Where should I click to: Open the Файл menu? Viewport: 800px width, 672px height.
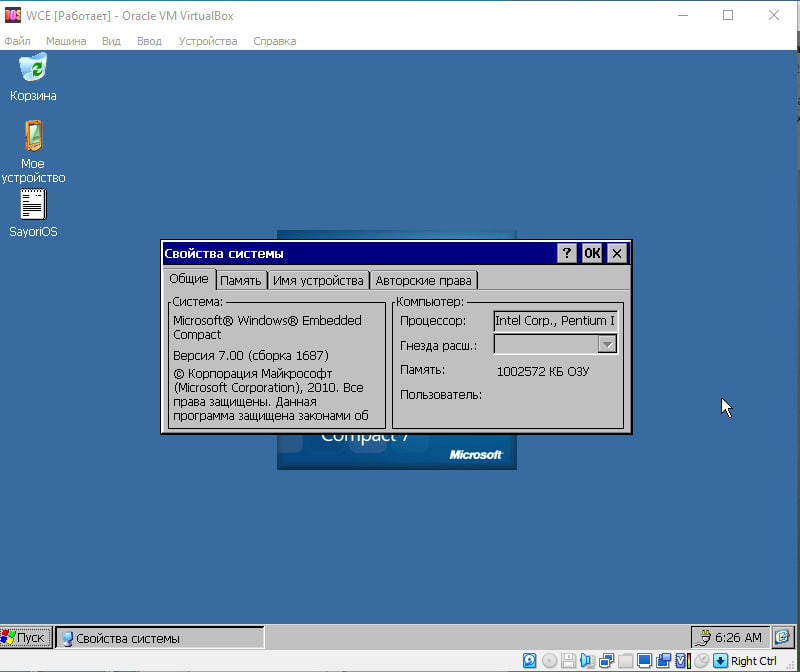coord(17,41)
